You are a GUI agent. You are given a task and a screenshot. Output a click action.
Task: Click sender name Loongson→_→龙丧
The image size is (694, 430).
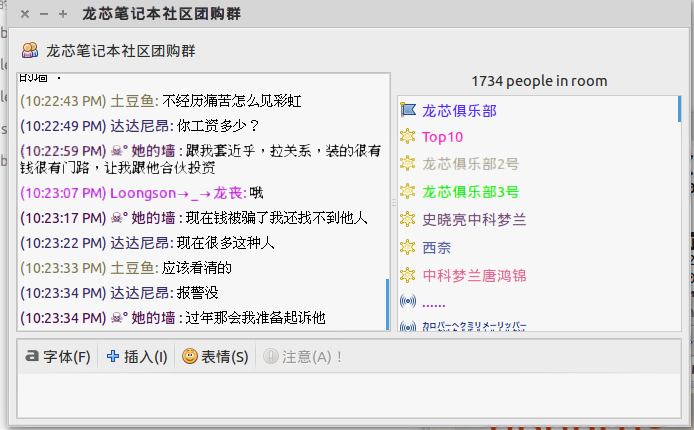point(176,193)
